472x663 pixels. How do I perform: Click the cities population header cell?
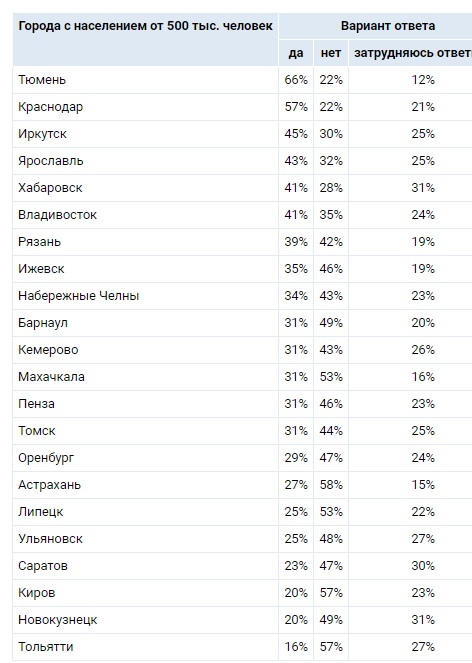click(145, 39)
